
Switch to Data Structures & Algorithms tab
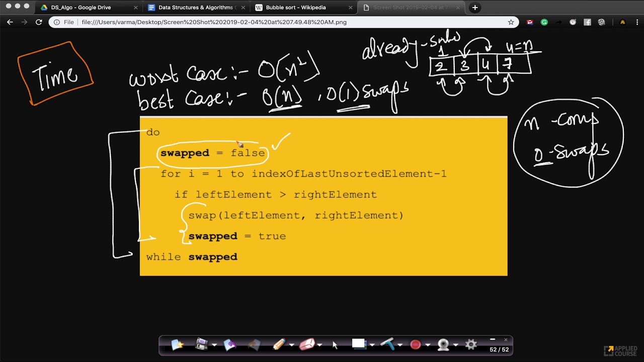(x=197, y=8)
